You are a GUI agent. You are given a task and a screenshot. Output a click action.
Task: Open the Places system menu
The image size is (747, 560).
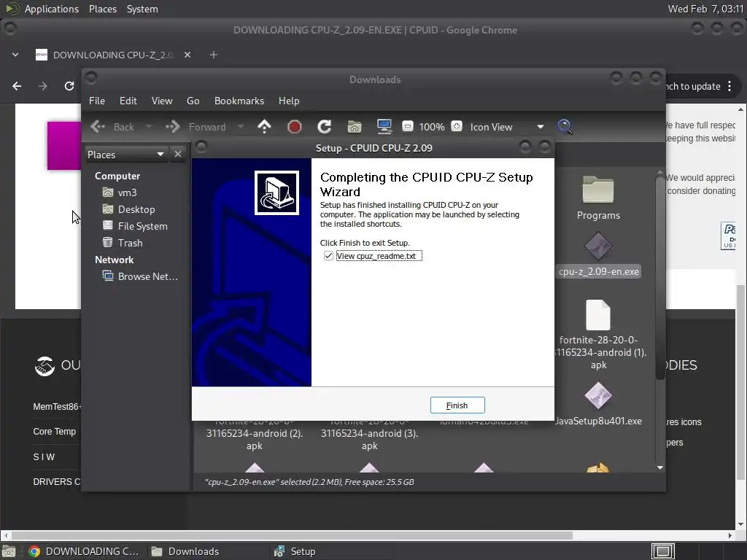click(x=103, y=9)
